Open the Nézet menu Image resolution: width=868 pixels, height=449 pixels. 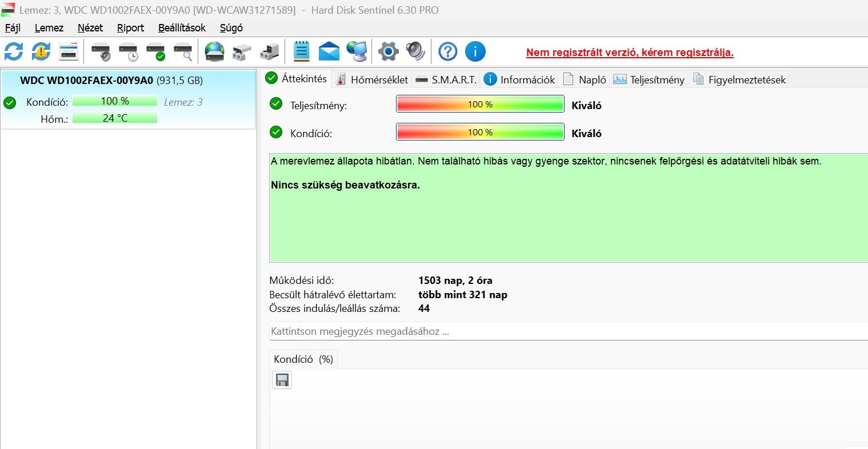click(x=90, y=27)
